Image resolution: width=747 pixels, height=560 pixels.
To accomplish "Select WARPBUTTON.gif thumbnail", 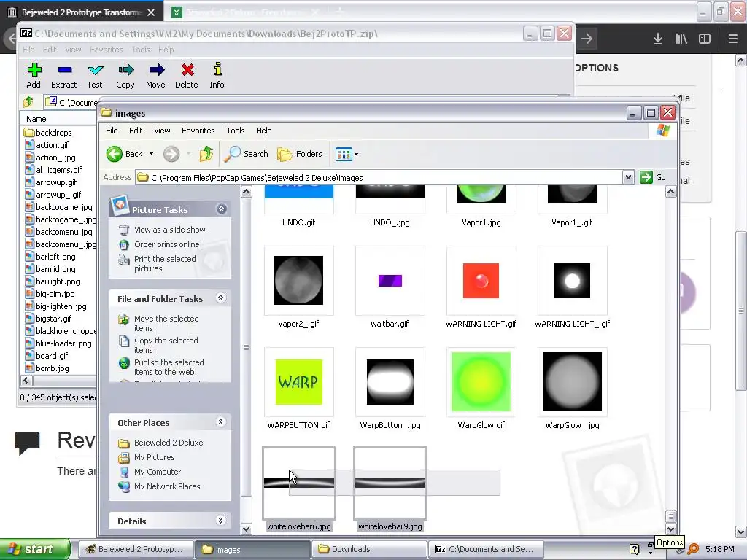I will click(x=298, y=382).
